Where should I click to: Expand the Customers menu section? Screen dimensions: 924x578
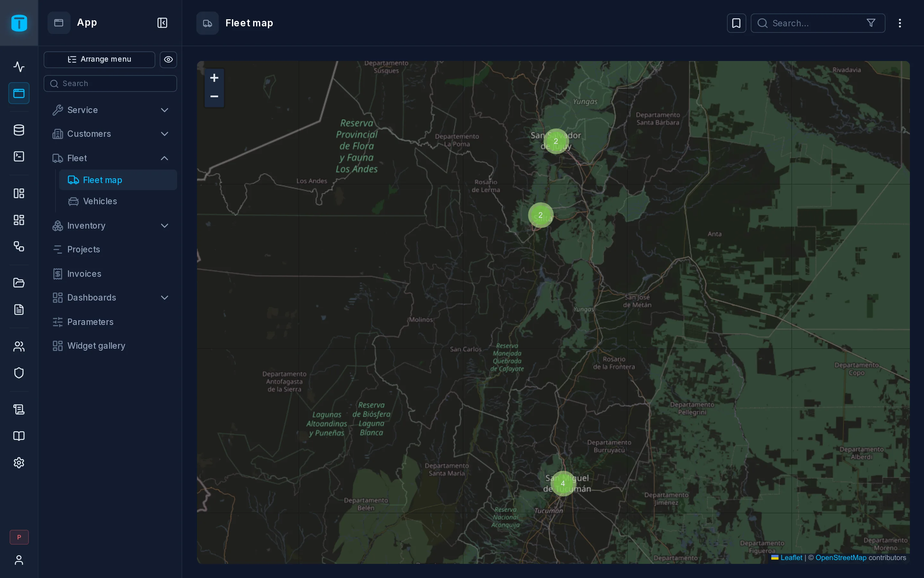click(111, 134)
